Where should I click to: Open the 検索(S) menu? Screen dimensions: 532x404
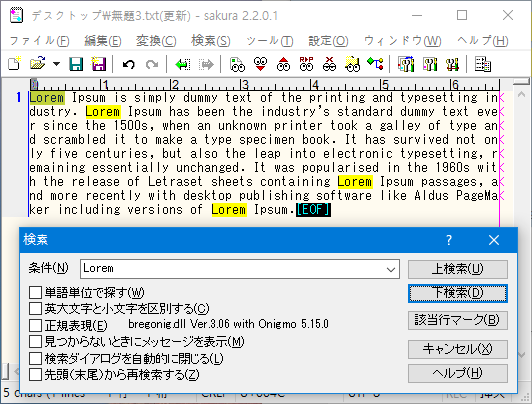[211, 41]
